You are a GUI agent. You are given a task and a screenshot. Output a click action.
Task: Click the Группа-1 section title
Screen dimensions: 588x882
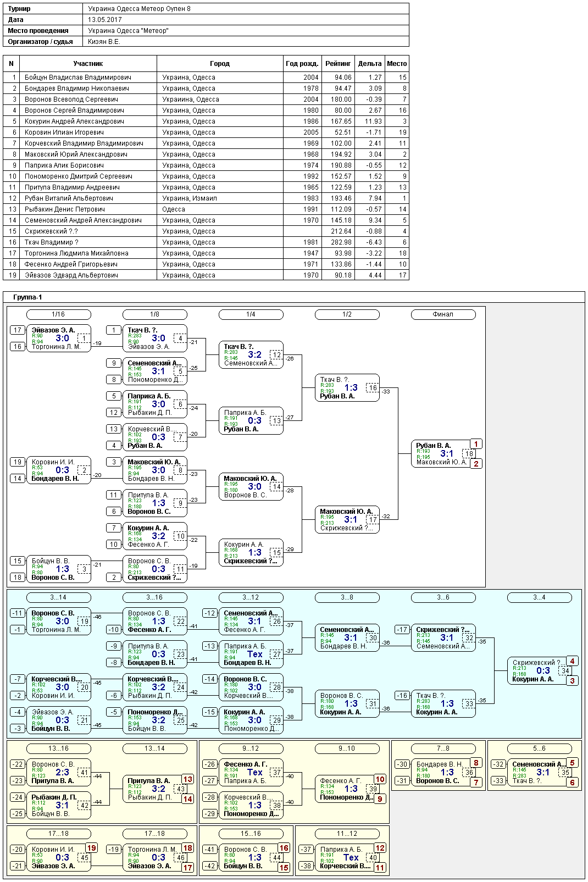(27, 297)
